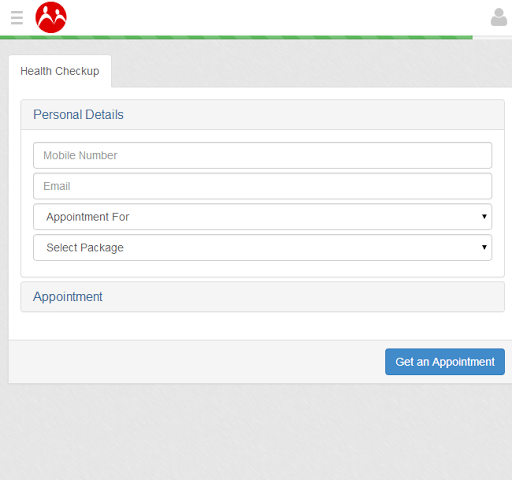Click the footer area beside Get an Appointment

(x=197, y=362)
